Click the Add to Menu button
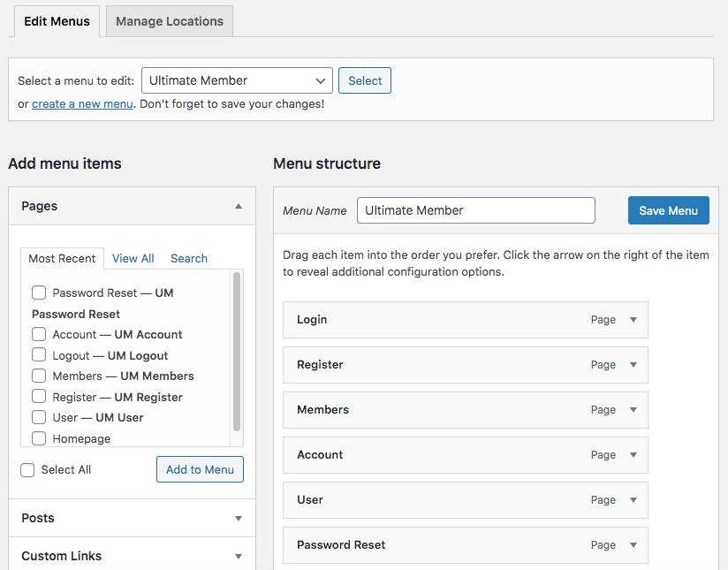 click(200, 469)
